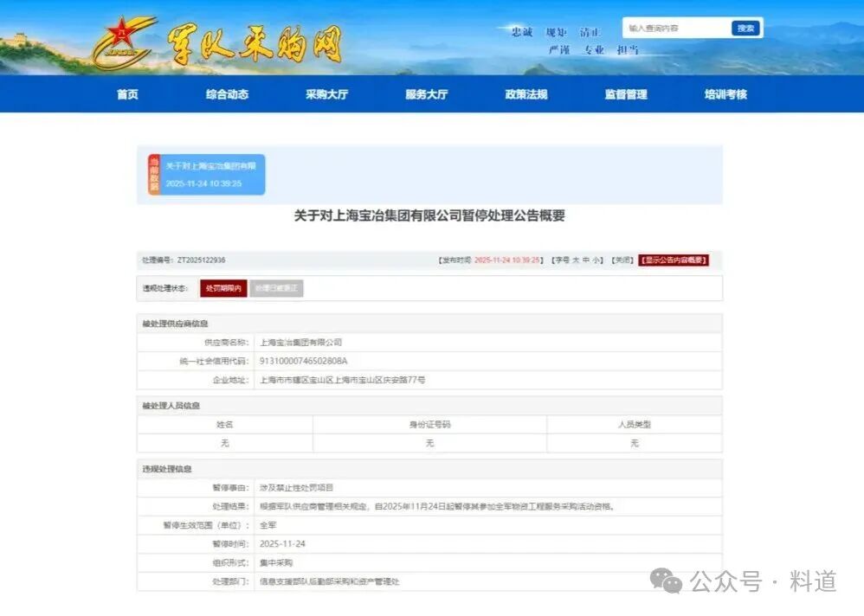This screenshot has width=864, height=616.
Task: Click the 人员类型 column header
Action: (x=635, y=425)
